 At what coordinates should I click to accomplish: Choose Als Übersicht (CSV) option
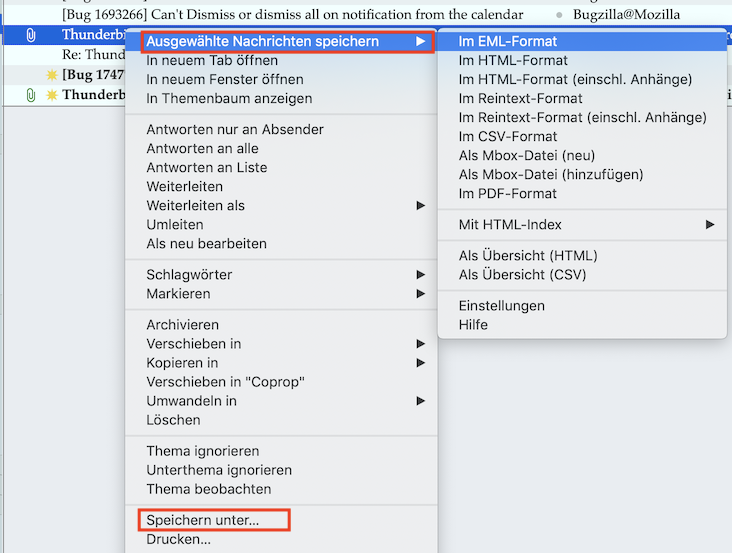[x=522, y=275]
